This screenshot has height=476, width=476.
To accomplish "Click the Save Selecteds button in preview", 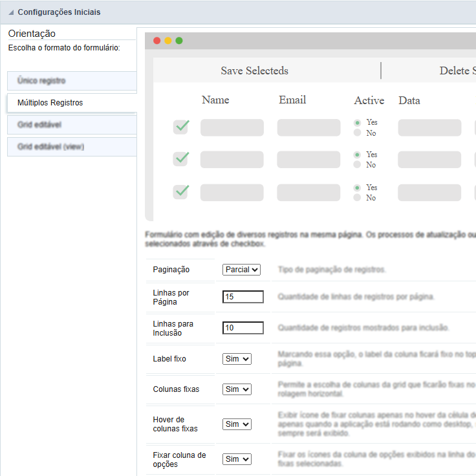I will click(254, 70).
